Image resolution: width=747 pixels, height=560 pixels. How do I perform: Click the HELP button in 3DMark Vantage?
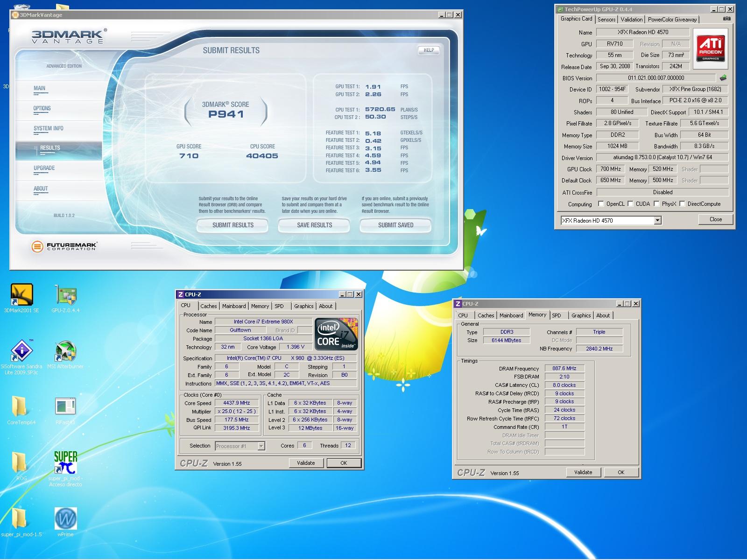point(429,50)
